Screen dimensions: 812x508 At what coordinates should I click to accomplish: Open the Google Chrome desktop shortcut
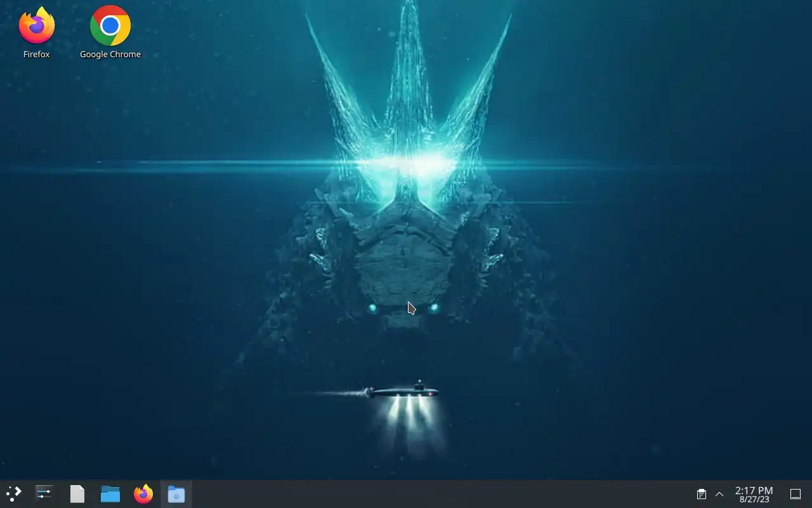pyautogui.click(x=110, y=33)
